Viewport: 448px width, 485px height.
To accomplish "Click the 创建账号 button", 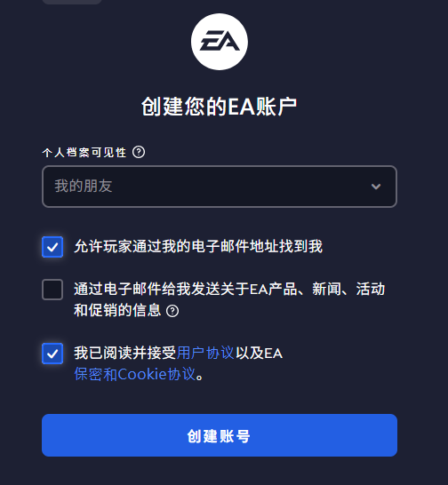I will coord(220,435).
